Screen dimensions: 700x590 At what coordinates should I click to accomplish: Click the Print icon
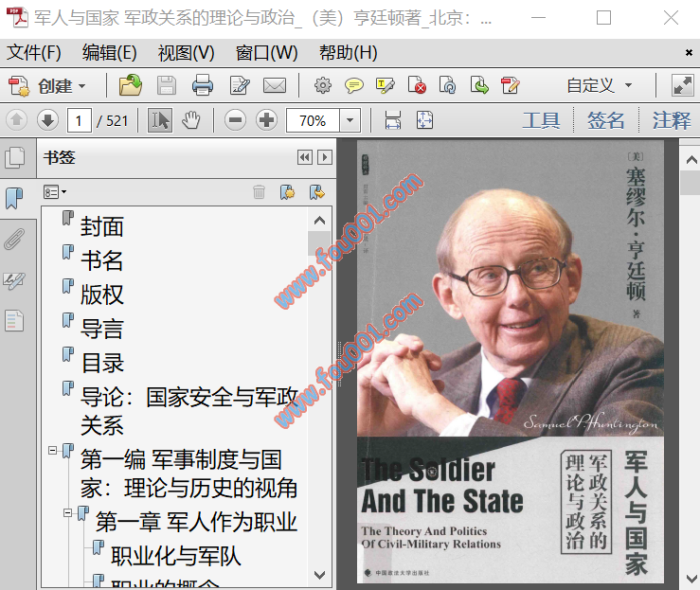tap(203, 85)
